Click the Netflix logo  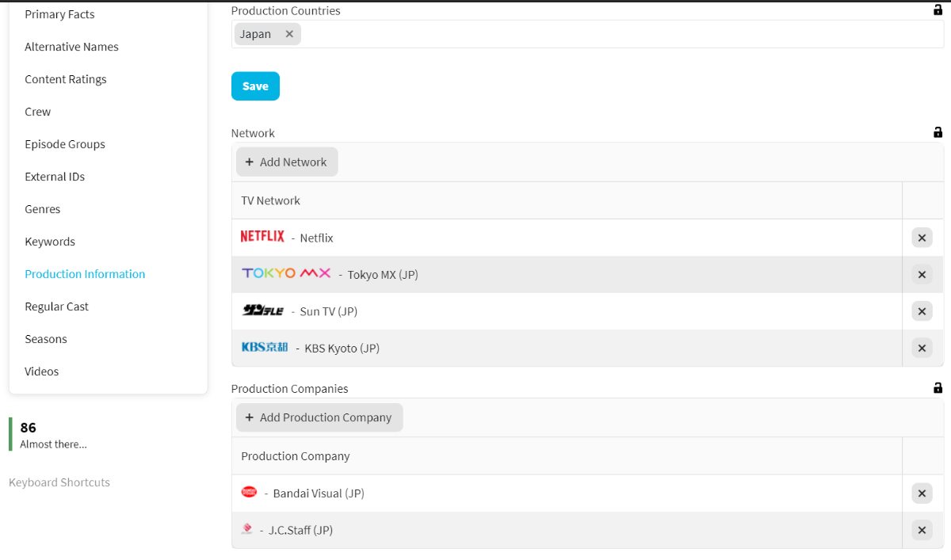pyautogui.click(x=262, y=237)
